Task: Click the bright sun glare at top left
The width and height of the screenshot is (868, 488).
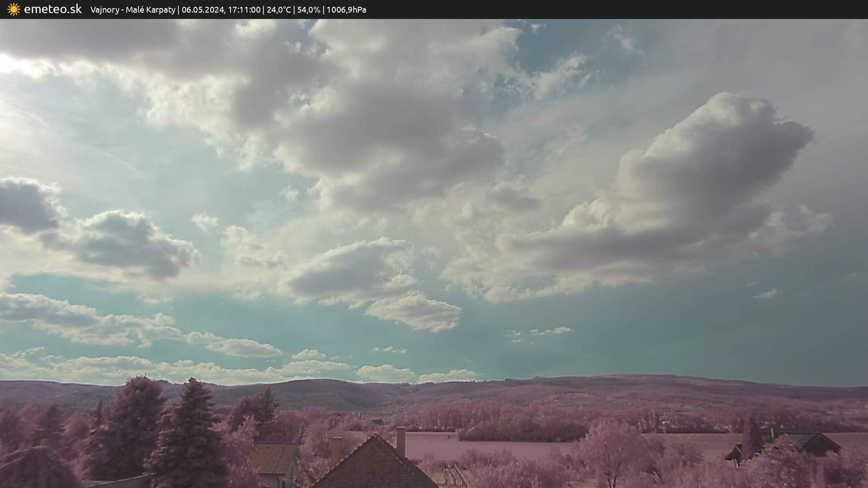Action: pos(14,63)
